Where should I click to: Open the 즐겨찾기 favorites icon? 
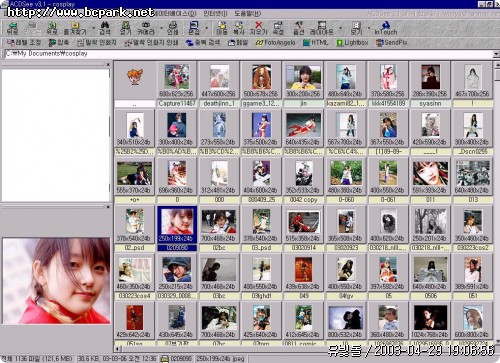pos(75,28)
